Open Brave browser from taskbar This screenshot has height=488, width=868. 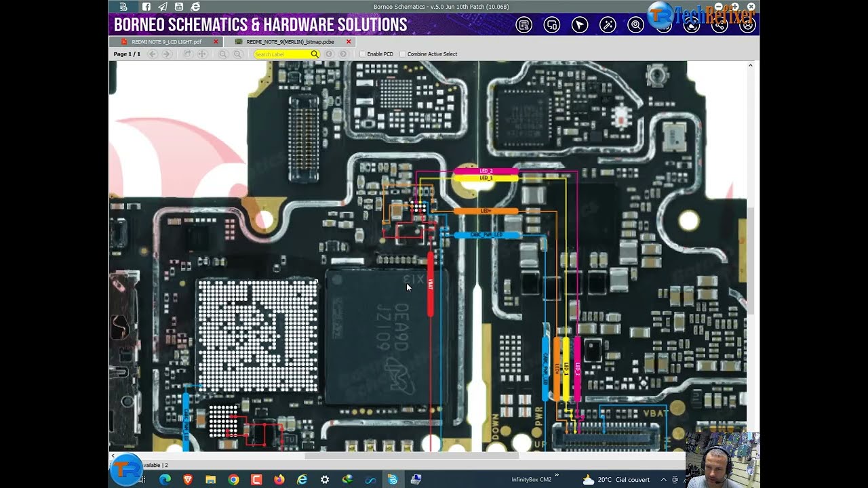coord(187,480)
